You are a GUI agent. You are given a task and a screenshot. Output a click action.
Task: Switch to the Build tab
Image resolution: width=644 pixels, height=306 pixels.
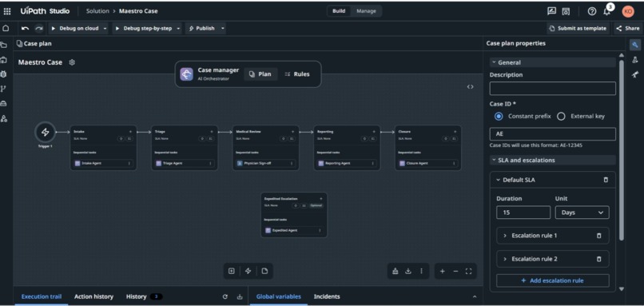[339, 11]
